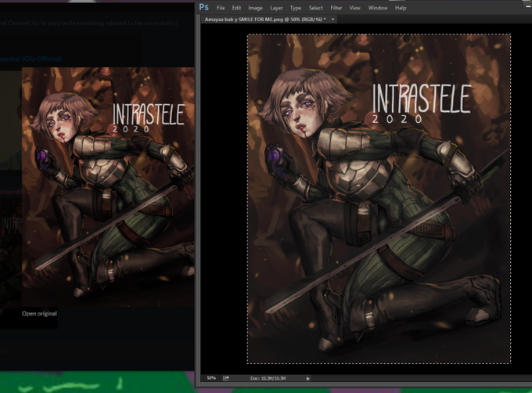Minimize the Photoshop window
This screenshot has width=532, height=393.
tap(527, 5)
